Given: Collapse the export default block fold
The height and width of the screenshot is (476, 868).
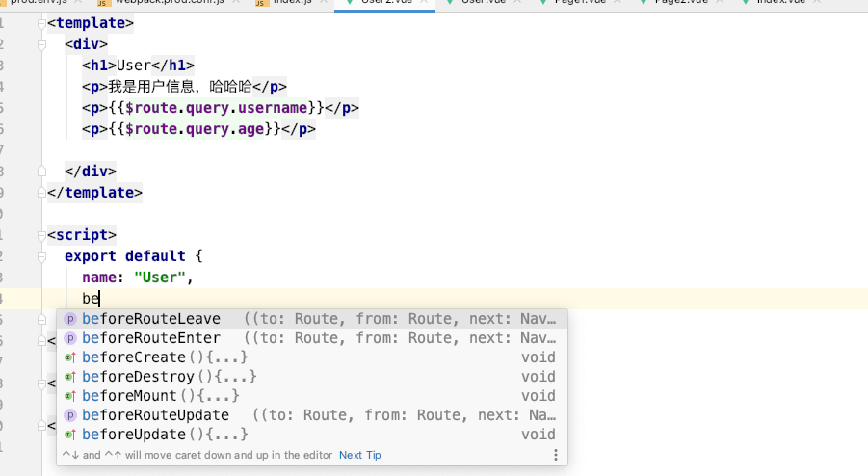Looking at the screenshot, I should coord(41,256).
